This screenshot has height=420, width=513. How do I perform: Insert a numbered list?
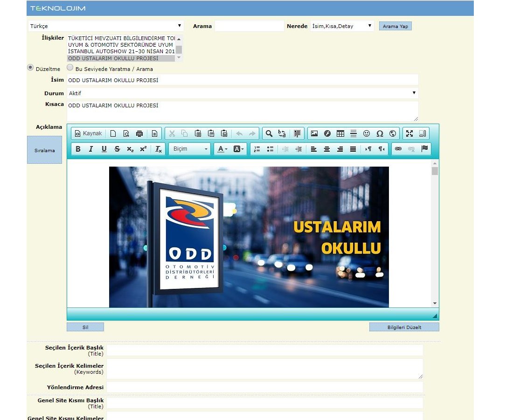click(x=257, y=149)
